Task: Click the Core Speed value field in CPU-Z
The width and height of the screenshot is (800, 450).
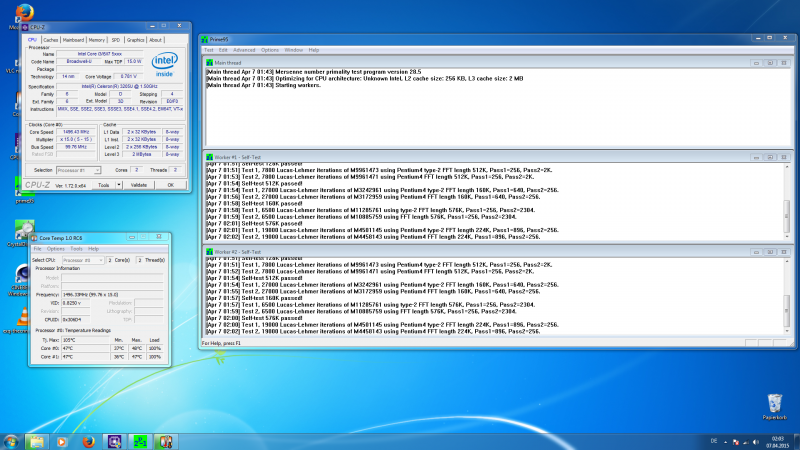Action: click(76, 132)
